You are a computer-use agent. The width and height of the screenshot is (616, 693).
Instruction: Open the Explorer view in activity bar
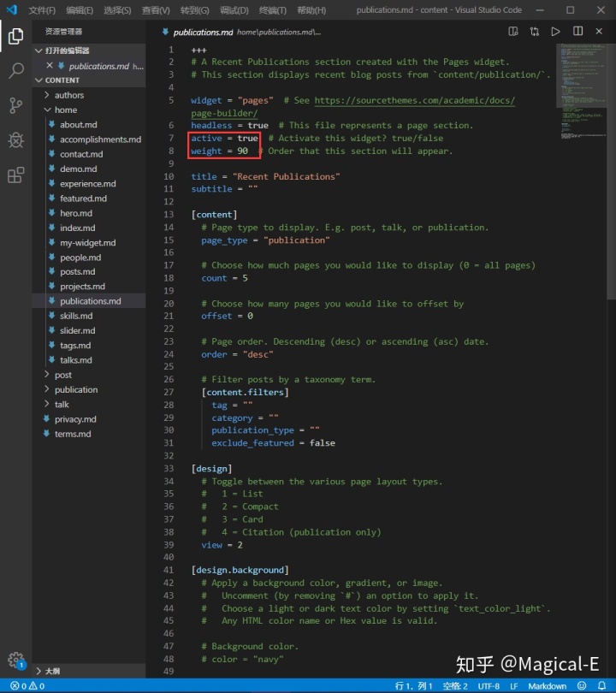tap(16, 36)
